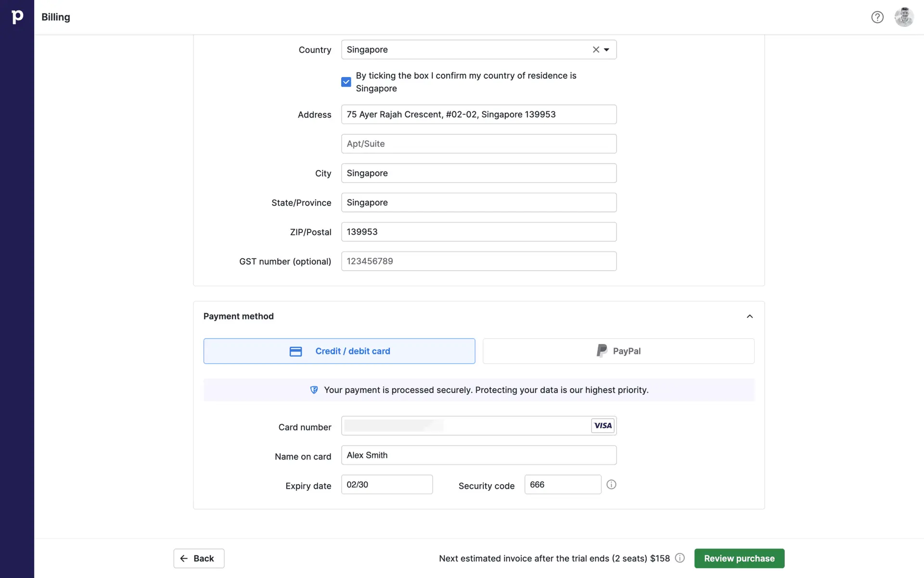The height and width of the screenshot is (578, 924).
Task: Click the Expiry date field
Action: pos(386,485)
